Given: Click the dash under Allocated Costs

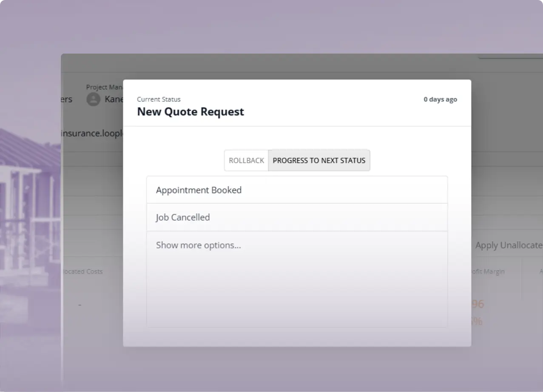Looking at the screenshot, I should point(80,304).
